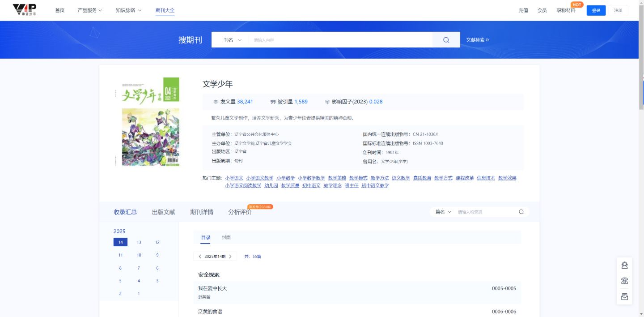Open the 分析评价 tab

point(240,212)
